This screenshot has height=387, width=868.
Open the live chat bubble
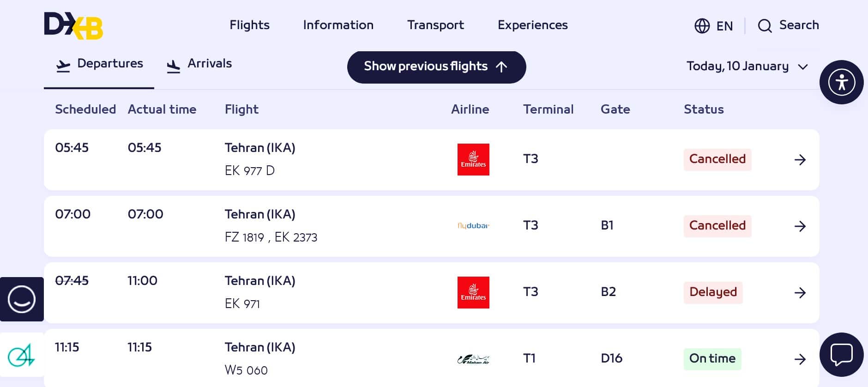[x=841, y=355]
